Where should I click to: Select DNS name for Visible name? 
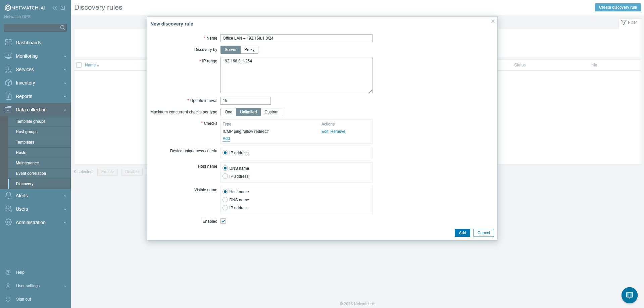pos(225,200)
